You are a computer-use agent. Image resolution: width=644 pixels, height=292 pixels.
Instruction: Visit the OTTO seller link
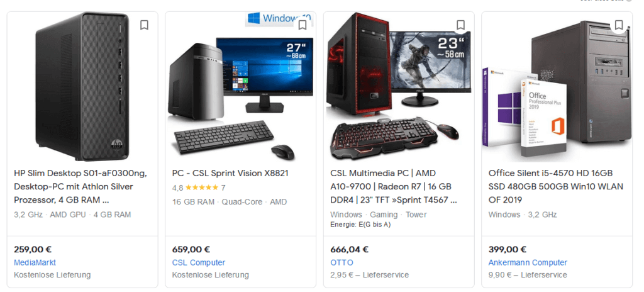pos(341,262)
